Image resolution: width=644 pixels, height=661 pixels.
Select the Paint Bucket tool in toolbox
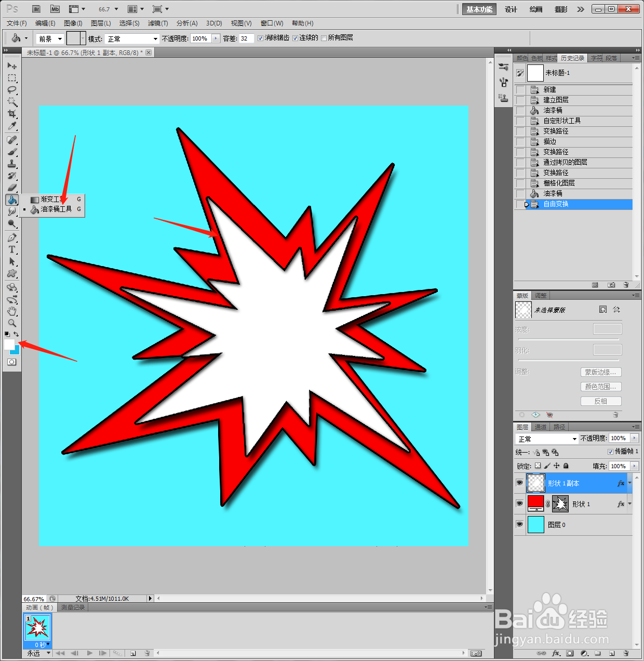click(x=12, y=200)
